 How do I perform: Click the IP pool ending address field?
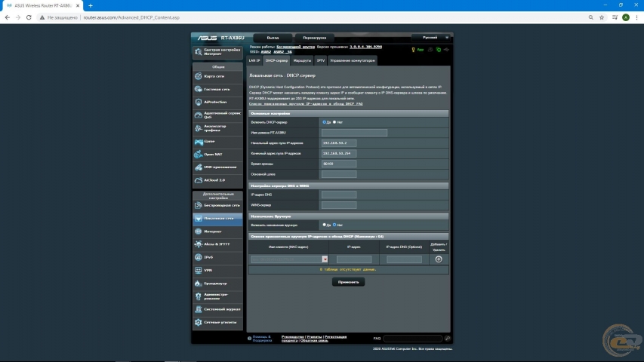(x=339, y=153)
